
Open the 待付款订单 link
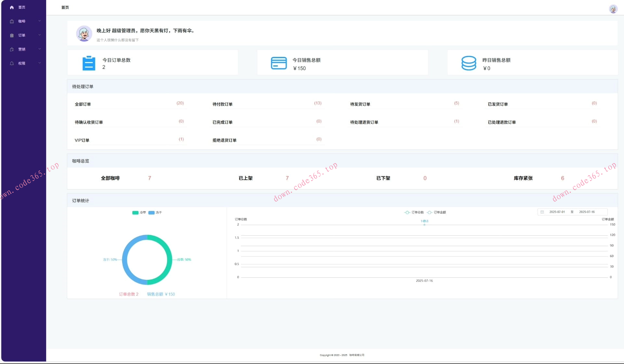coord(222,104)
